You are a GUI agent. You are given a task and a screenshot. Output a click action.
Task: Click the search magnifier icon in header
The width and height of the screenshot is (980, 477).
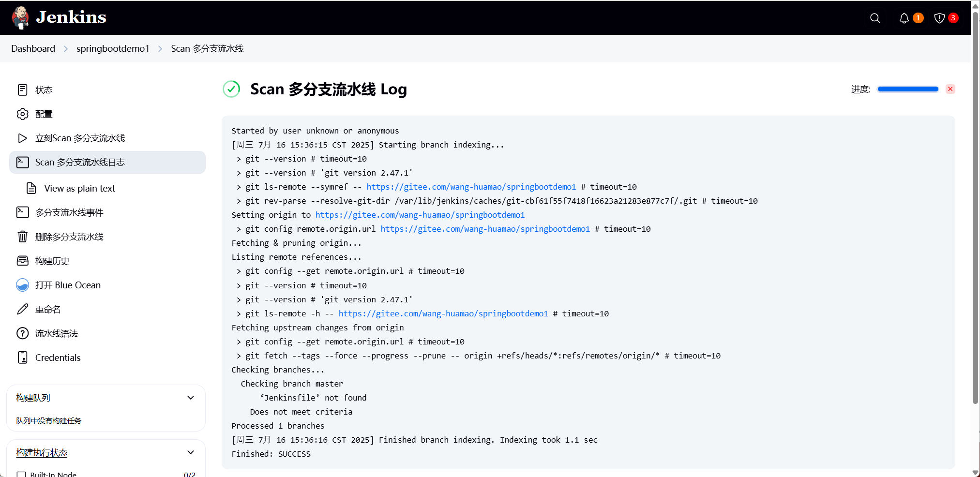(x=875, y=18)
